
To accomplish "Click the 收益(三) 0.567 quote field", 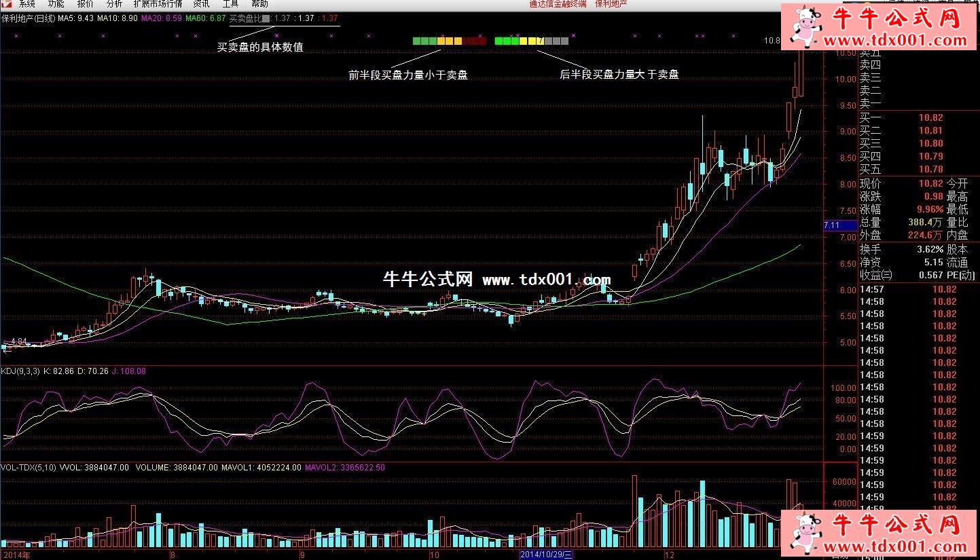I will pos(902,275).
